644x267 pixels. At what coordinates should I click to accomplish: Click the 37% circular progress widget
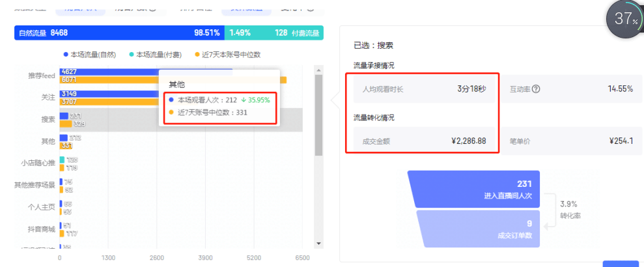pos(624,21)
